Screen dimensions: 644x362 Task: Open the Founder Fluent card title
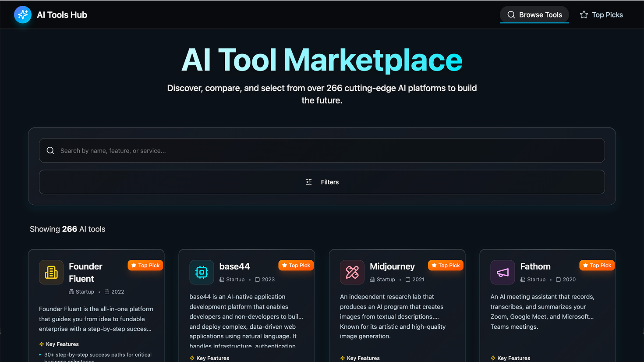click(x=85, y=273)
